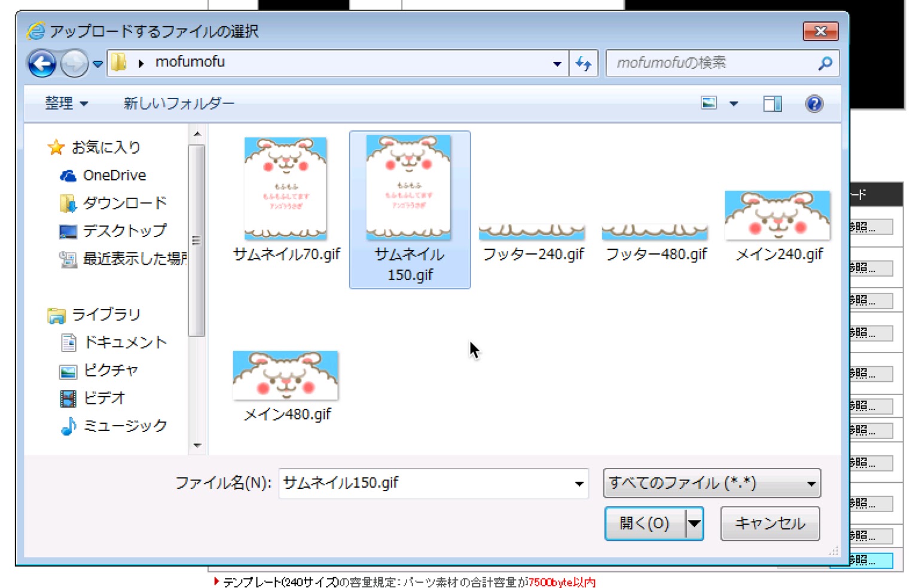Click the refresh icon beside address bar
Viewport: 922px width, 588px height.
tap(583, 63)
